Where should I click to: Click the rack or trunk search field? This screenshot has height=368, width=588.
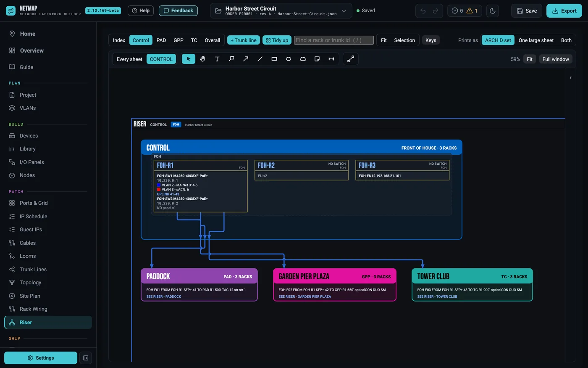(x=334, y=40)
